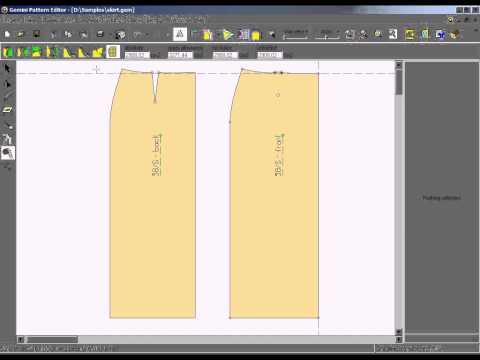Click the dart point on the back piece
The height and width of the screenshot is (360, 480).
pyautogui.click(x=155, y=100)
